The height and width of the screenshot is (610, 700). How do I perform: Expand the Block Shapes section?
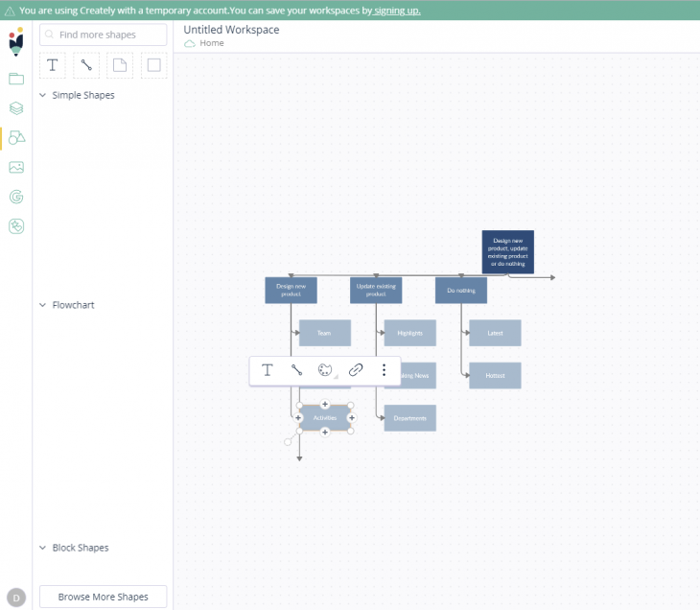[x=42, y=548]
